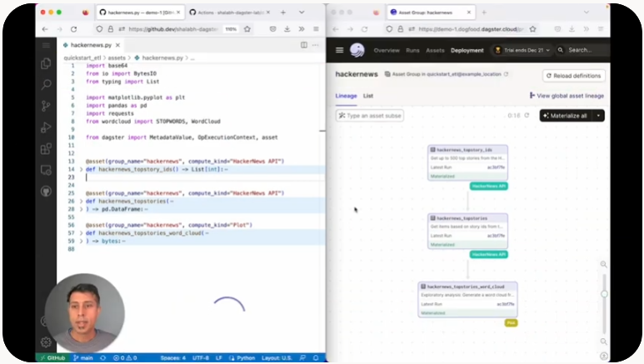Open downloads in the left browser toolbar
This screenshot has width=644, height=364.
click(x=287, y=29)
